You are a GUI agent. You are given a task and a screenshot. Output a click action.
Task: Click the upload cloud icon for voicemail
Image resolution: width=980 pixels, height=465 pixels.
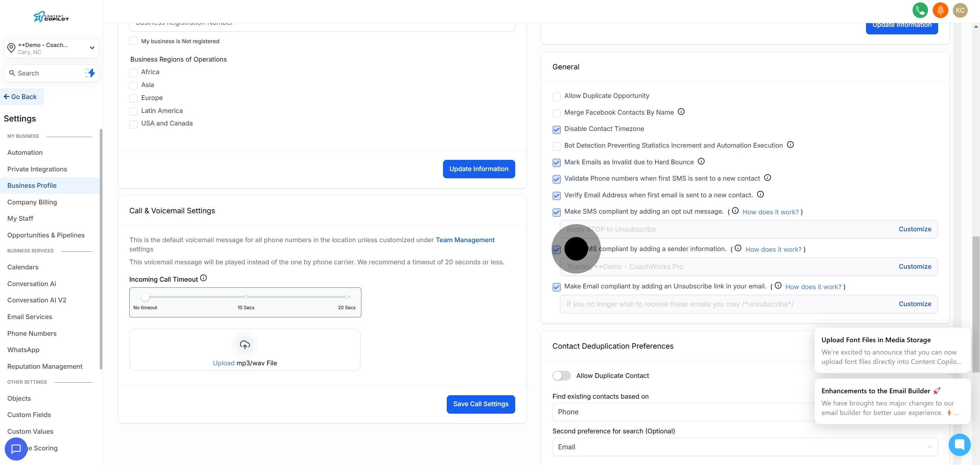point(245,345)
